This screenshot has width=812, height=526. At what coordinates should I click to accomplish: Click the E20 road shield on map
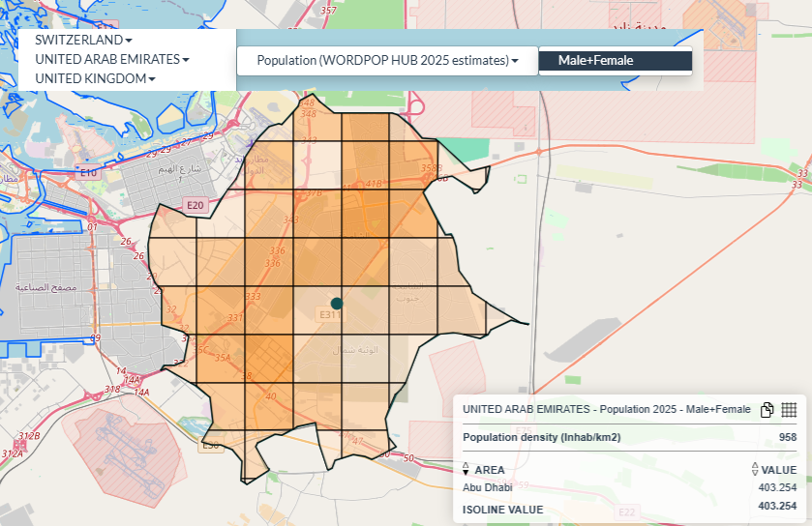pos(195,205)
